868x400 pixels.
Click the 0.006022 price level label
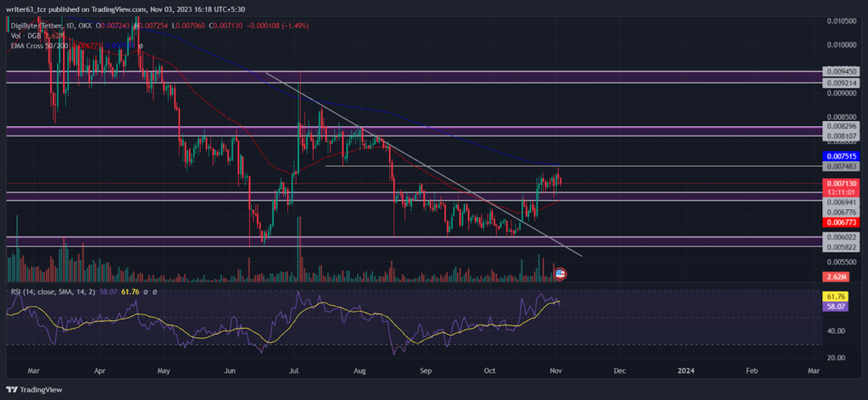point(840,236)
